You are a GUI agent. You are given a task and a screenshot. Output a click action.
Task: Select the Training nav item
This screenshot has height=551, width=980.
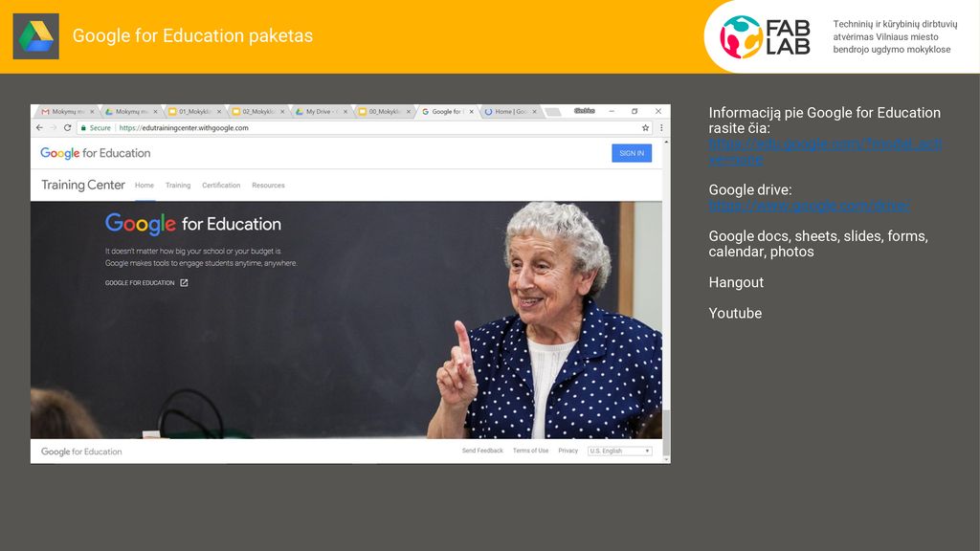pos(178,186)
